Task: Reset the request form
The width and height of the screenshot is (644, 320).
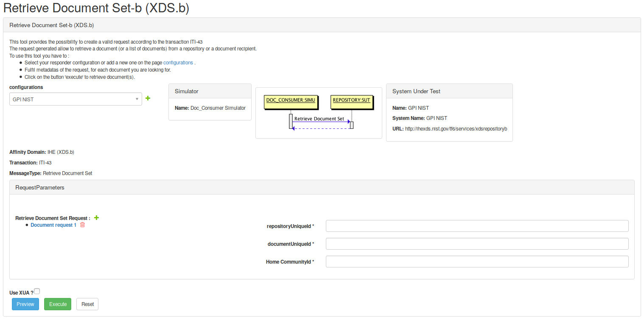Action: pyautogui.click(x=87, y=304)
